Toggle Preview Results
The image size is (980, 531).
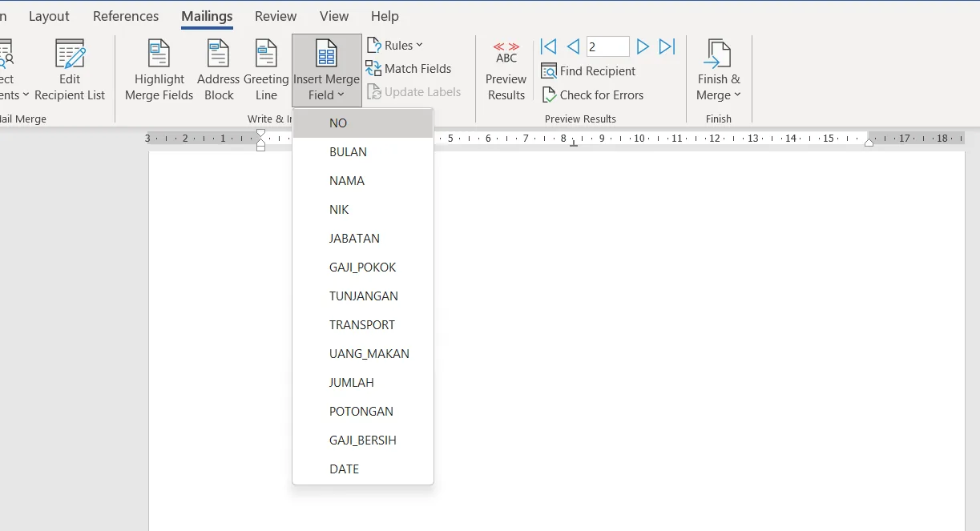tap(506, 70)
